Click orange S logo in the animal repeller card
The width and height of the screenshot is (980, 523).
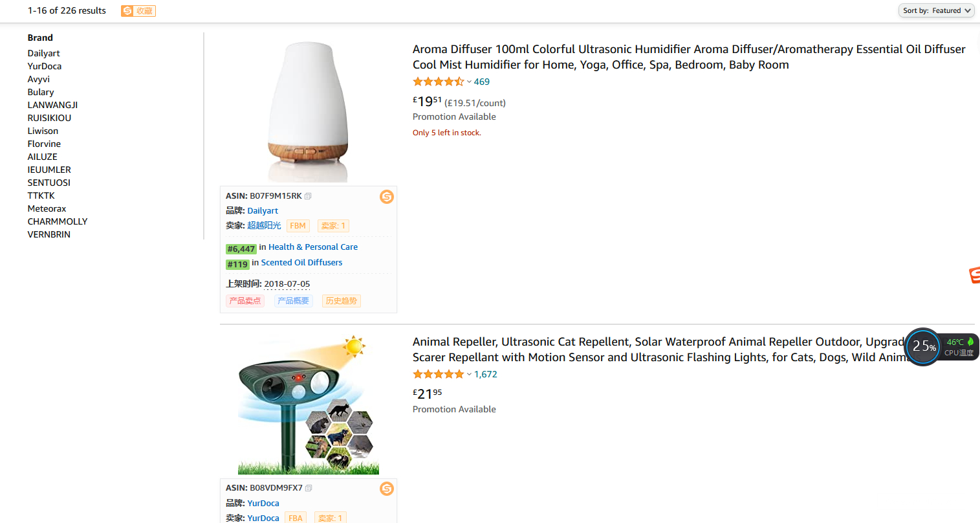pyautogui.click(x=387, y=489)
